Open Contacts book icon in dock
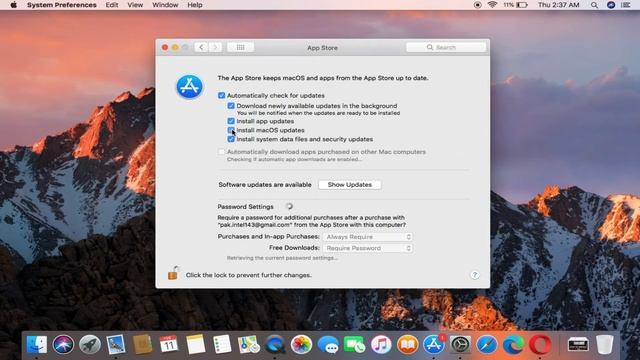Viewport: 640px width, 360px height. click(x=142, y=344)
